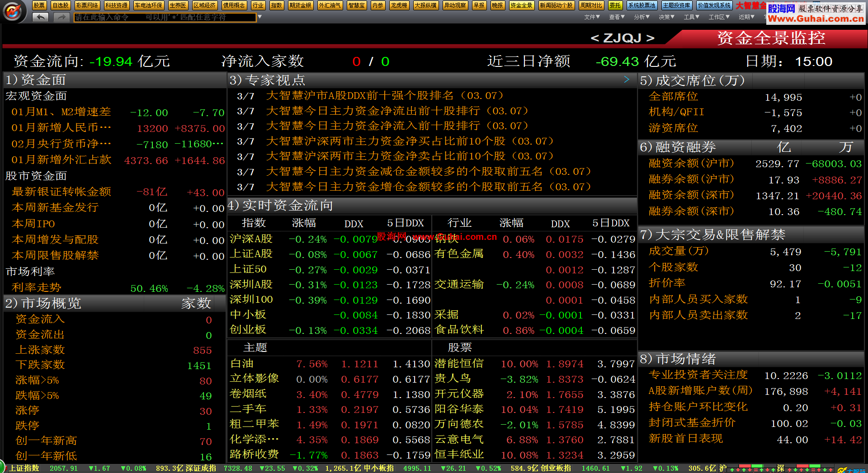Expand the 工具 dropdown menu
This screenshot has width=868, height=473.
coord(691,17)
